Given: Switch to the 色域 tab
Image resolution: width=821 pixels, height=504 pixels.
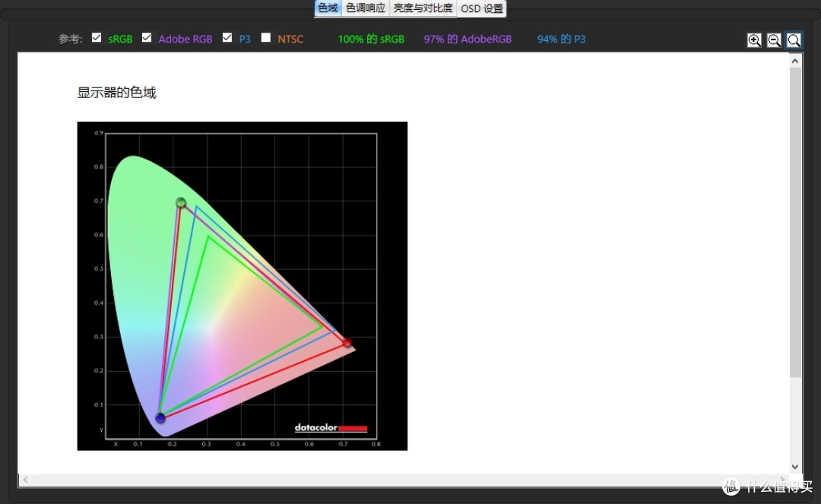Looking at the screenshot, I should pos(328,8).
